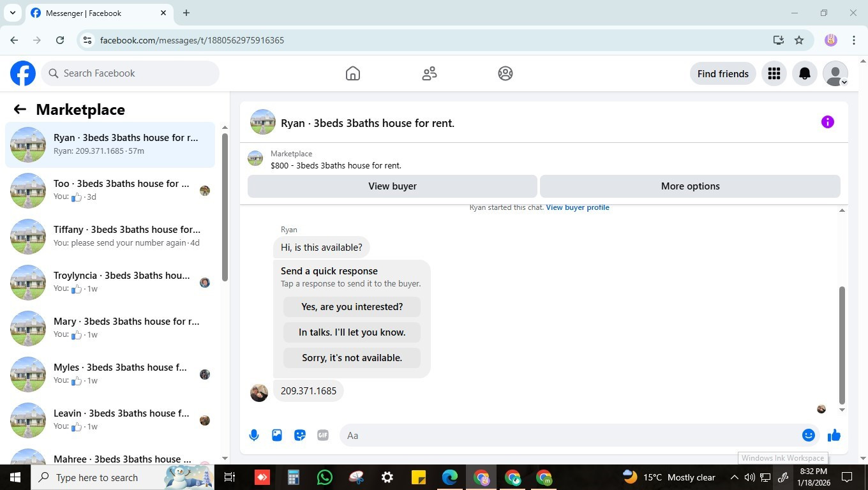Click the attach photo icon
The image size is (868, 490).
click(277, 435)
